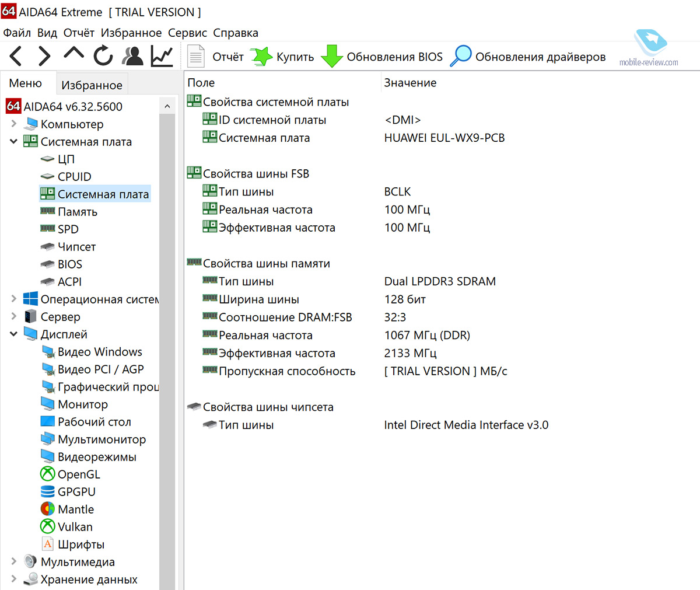Move up one level with the up arrow
Viewport: 700px width, 590px height.
pyautogui.click(x=73, y=54)
